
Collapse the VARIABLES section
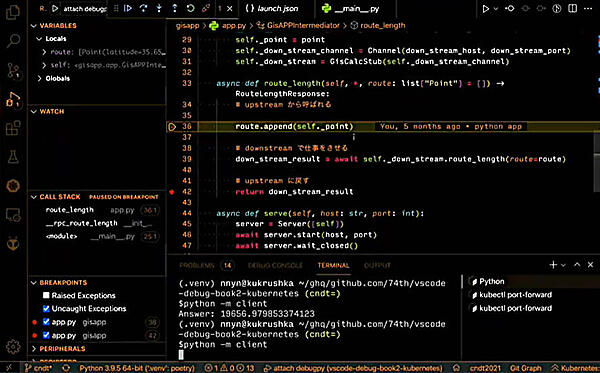pyautogui.click(x=34, y=26)
